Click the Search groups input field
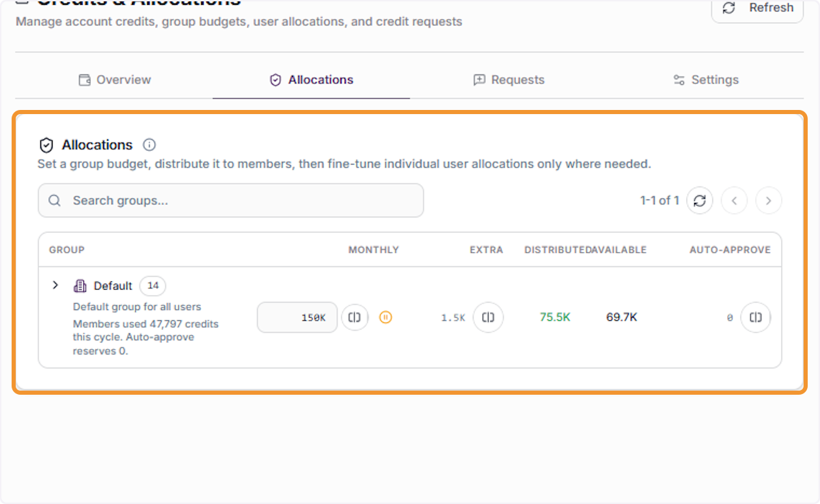Viewport: 820px width, 504px height. click(231, 201)
